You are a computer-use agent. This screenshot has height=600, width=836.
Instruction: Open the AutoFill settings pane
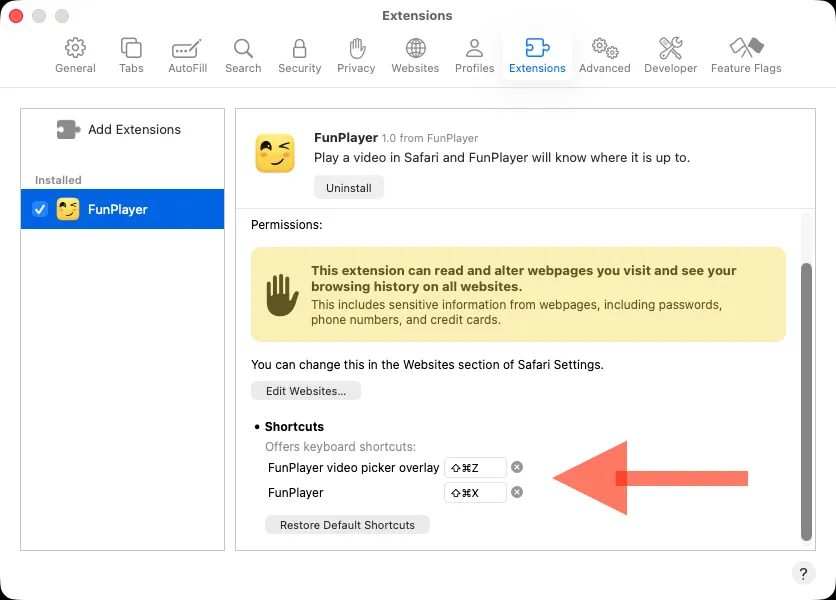[187, 54]
